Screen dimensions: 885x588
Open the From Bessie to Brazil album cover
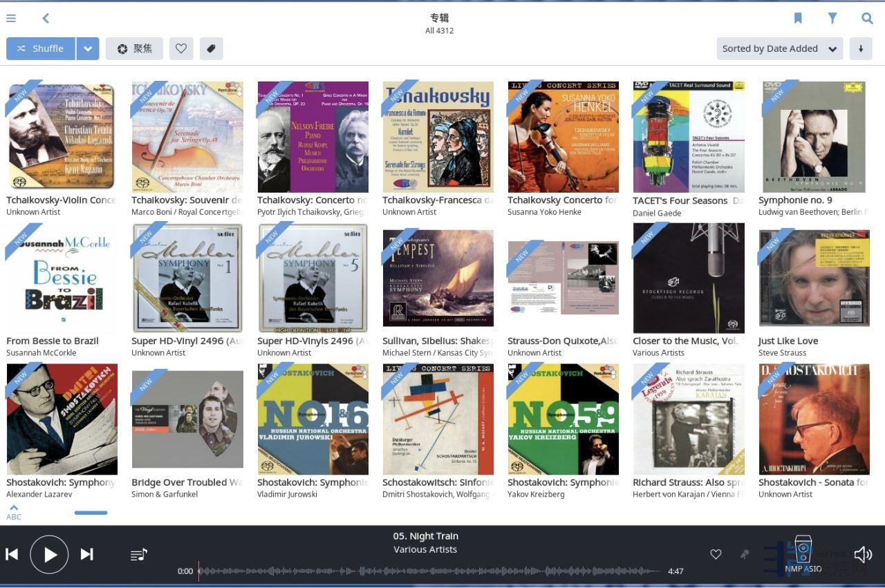(62, 278)
